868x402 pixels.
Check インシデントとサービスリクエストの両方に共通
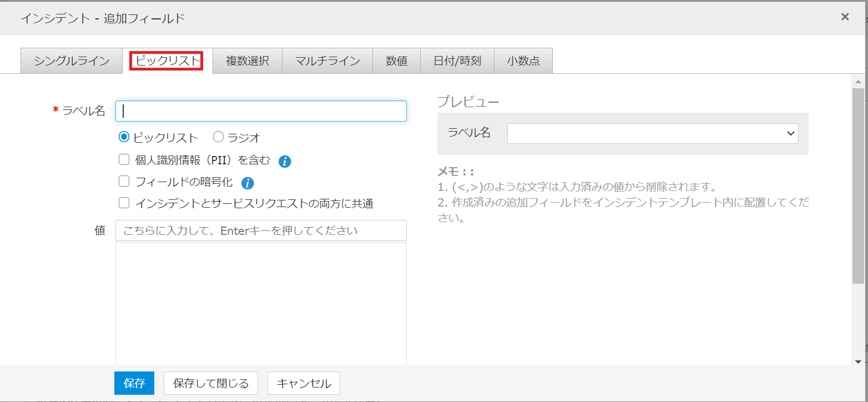124,203
